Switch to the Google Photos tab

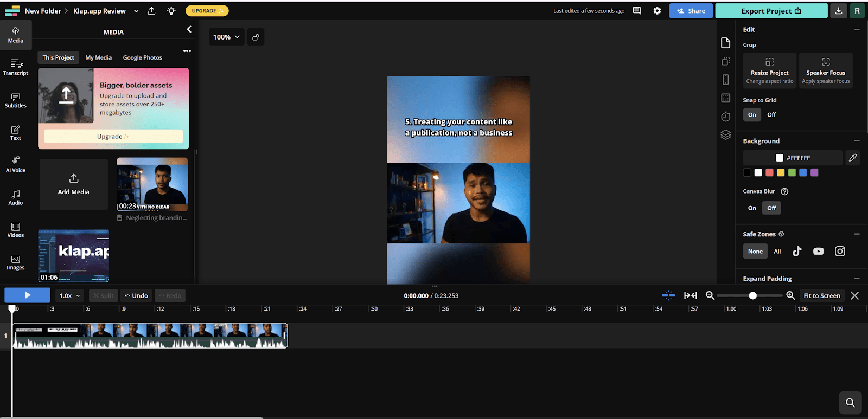tap(142, 57)
